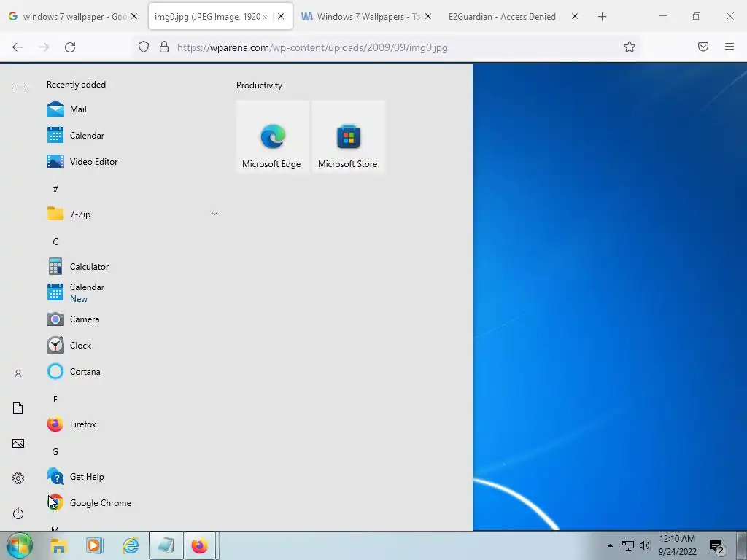Select the Productivity group heading

pos(259,85)
